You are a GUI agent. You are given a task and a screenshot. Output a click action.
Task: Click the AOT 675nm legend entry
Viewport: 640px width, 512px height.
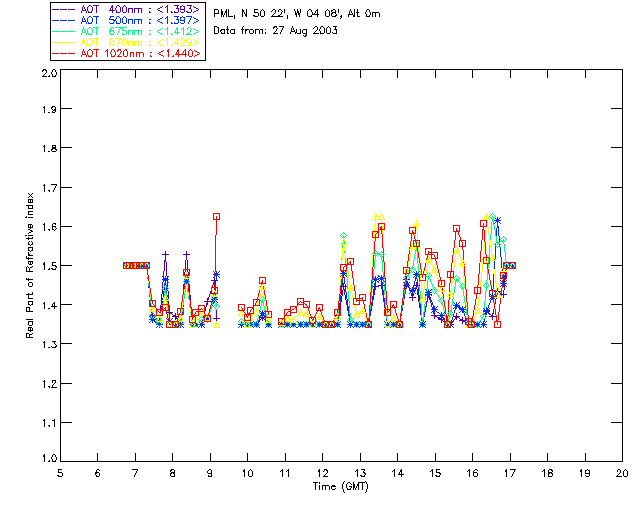(x=127, y=31)
